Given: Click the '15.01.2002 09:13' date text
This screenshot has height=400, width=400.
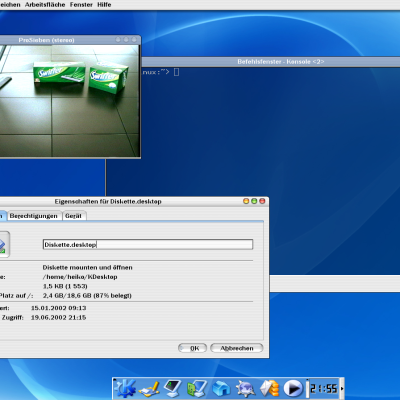Looking at the screenshot, I should click(59, 308).
